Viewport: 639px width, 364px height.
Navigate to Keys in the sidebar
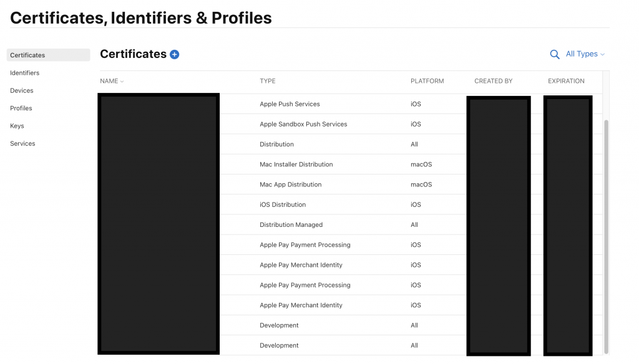pyautogui.click(x=17, y=126)
